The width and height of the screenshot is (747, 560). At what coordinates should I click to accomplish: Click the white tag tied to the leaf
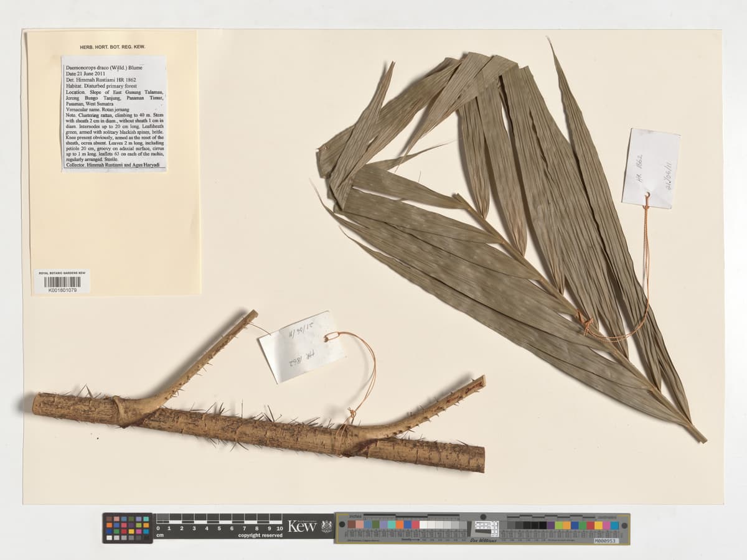click(651, 168)
